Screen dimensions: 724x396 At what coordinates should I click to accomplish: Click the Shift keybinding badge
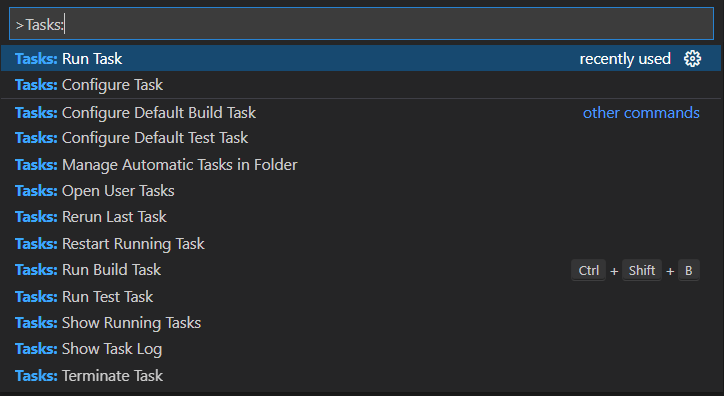[x=642, y=270]
